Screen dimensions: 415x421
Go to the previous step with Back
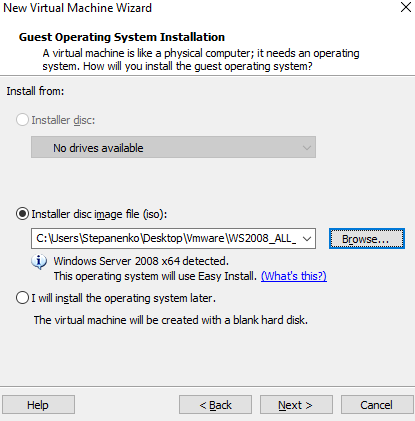(x=215, y=405)
